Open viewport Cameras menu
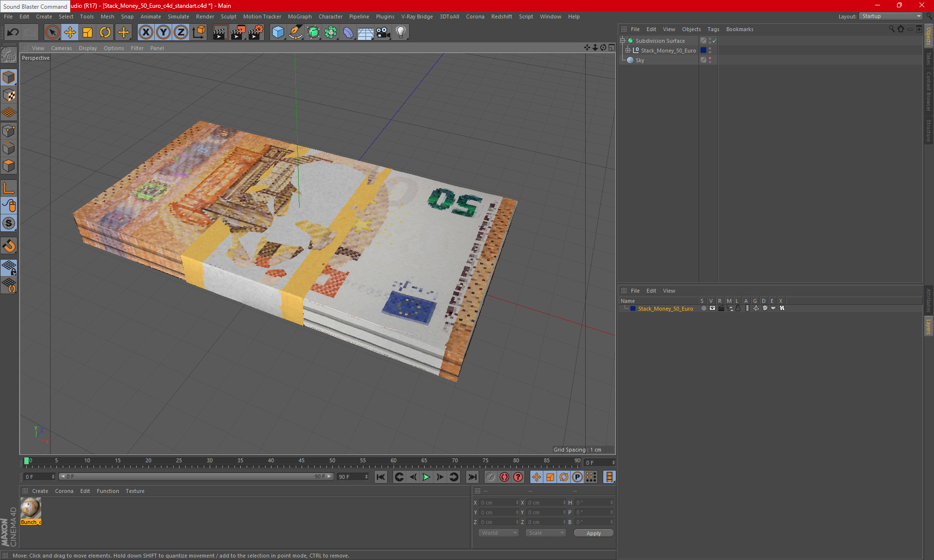Image resolution: width=934 pixels, height=560 pixels. coord(61,48)
